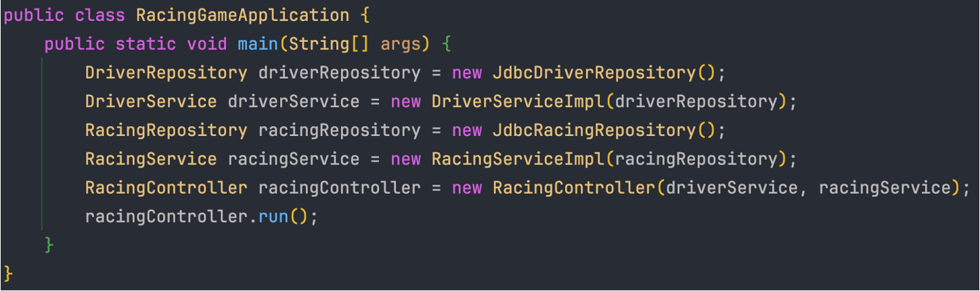
Task: Click the 'main' method name
Action: (x=258, y=44)
